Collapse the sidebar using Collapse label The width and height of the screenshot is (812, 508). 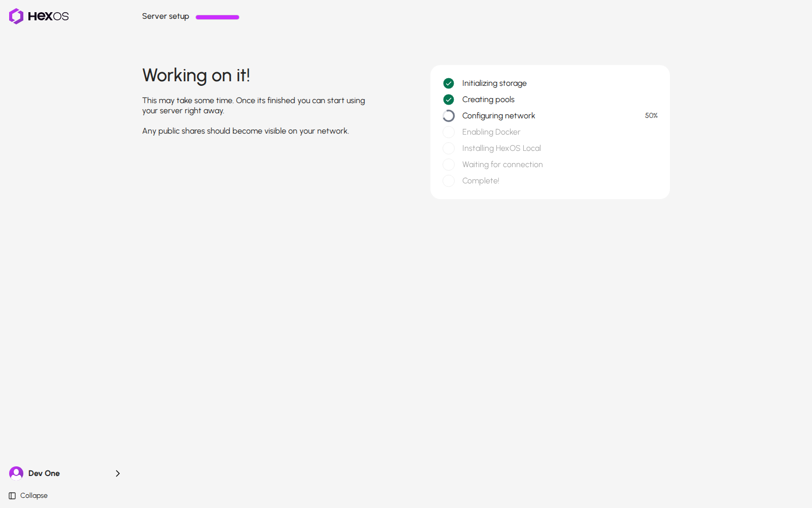coord(34,496)
